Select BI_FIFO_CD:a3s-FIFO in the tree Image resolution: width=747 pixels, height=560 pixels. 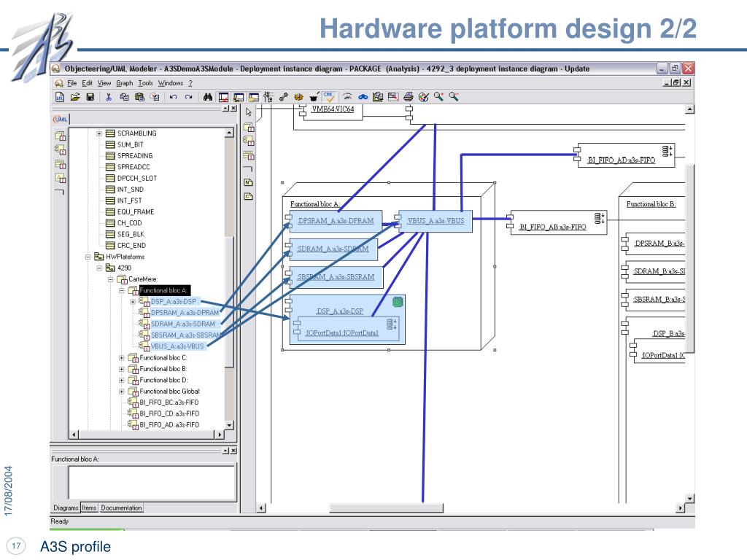(169, 414)
